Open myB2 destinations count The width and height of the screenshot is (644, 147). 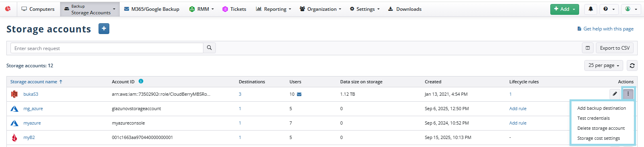coord(240,137)
